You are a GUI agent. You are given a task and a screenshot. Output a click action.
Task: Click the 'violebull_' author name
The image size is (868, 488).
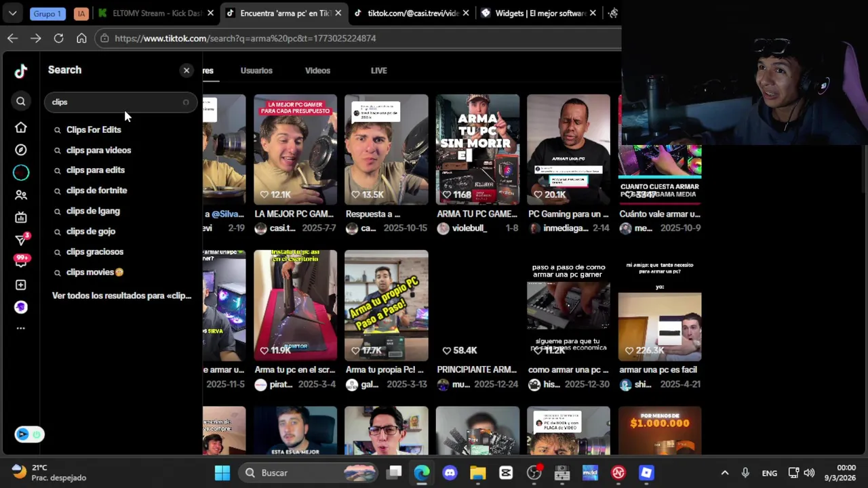coord(469,228)
